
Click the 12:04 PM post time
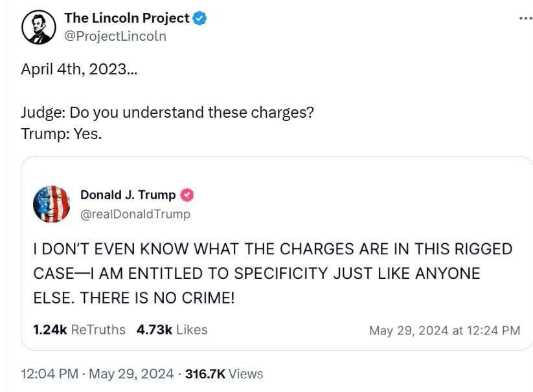pos(50,374)
